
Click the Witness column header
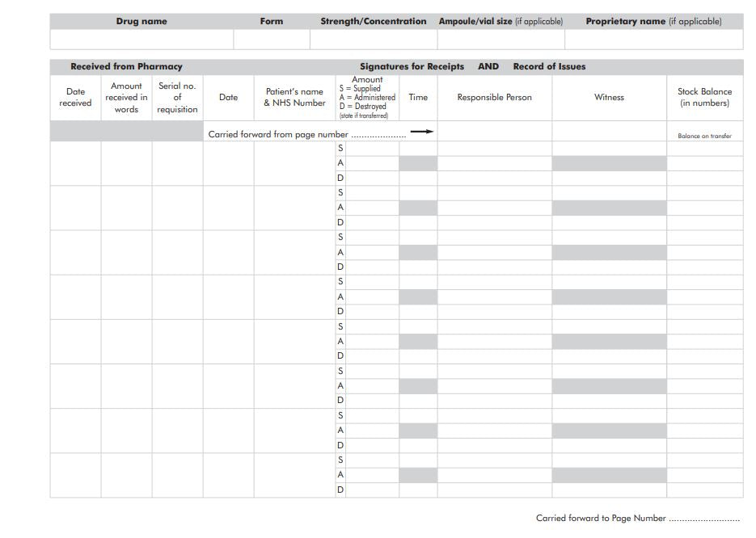tap(609, 98)
